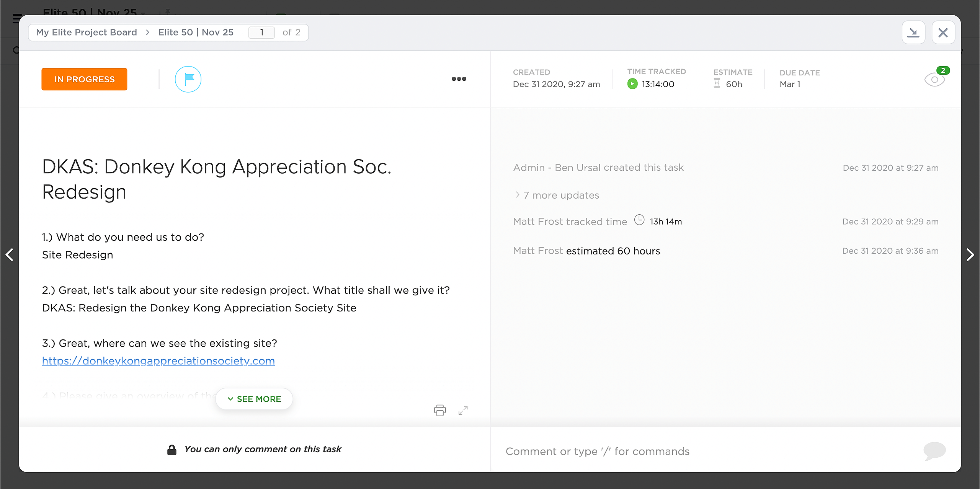Click question 2 about project title
The image size is (980, 489).
point(246,290)
